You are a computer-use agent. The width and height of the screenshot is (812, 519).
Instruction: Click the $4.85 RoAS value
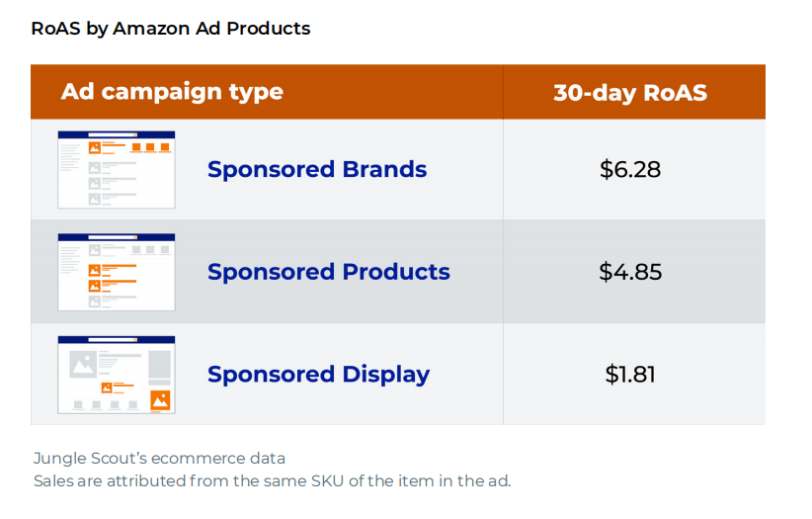[630, 272]
